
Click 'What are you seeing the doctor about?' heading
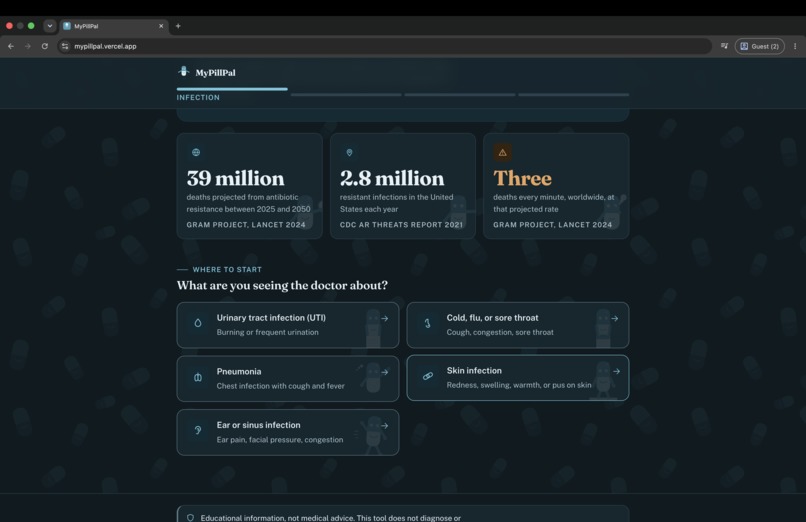pos(282,285)
